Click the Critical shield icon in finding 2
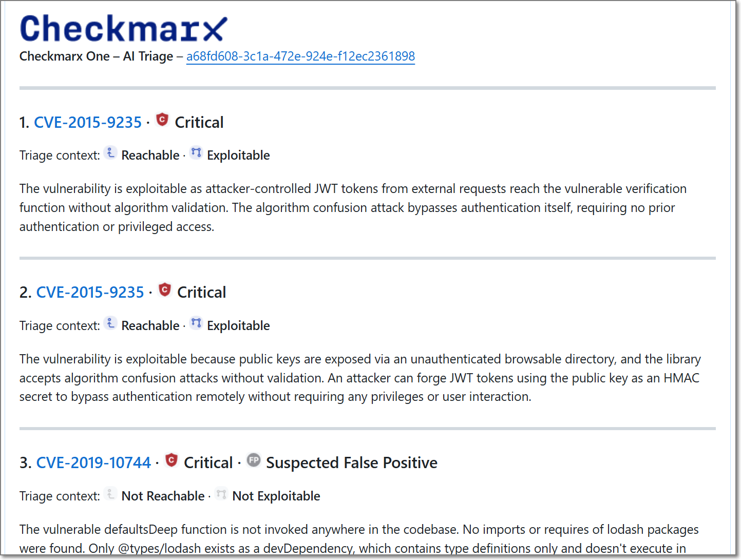741x560 pixels. (165, 289)
